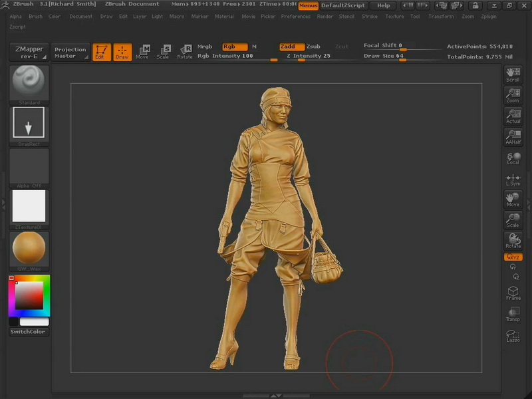Toggle the Mrgb paint mode
This screenshot has height=399, width=532.
pos(205,47)
